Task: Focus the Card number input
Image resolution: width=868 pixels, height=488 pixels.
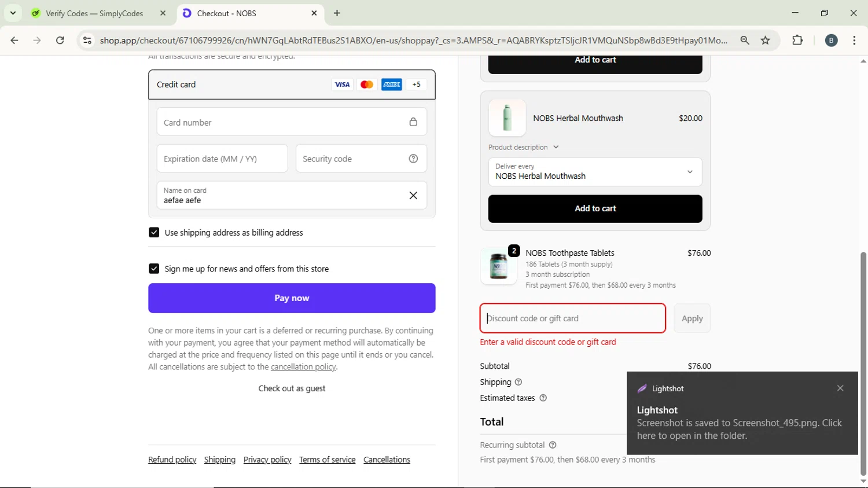Action: (292, 122)
